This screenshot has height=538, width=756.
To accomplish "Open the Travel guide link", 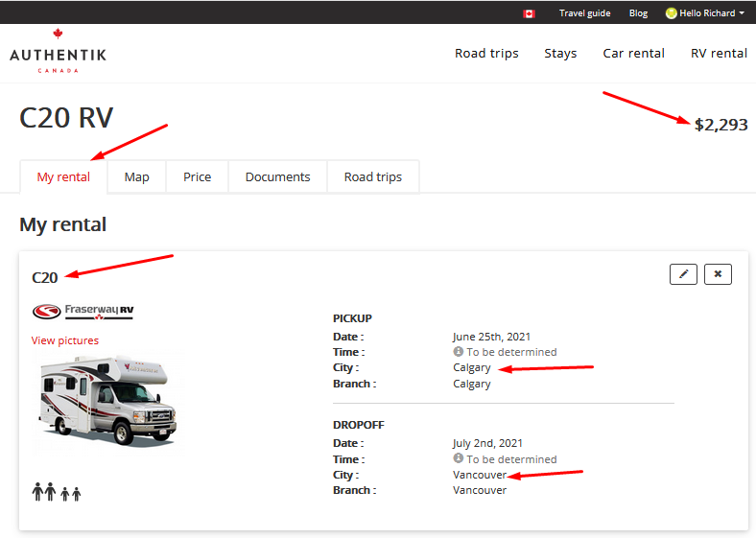I will pos(585,13).
